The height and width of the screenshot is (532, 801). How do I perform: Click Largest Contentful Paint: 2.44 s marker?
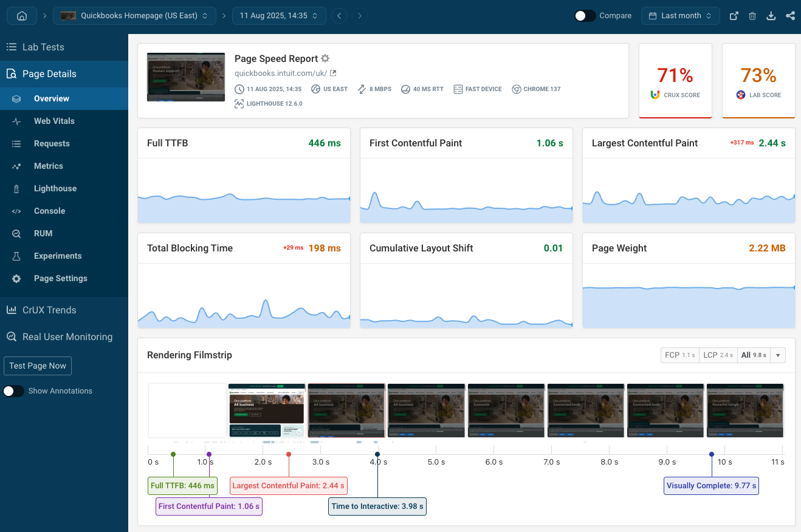click(x=289, y=485)
